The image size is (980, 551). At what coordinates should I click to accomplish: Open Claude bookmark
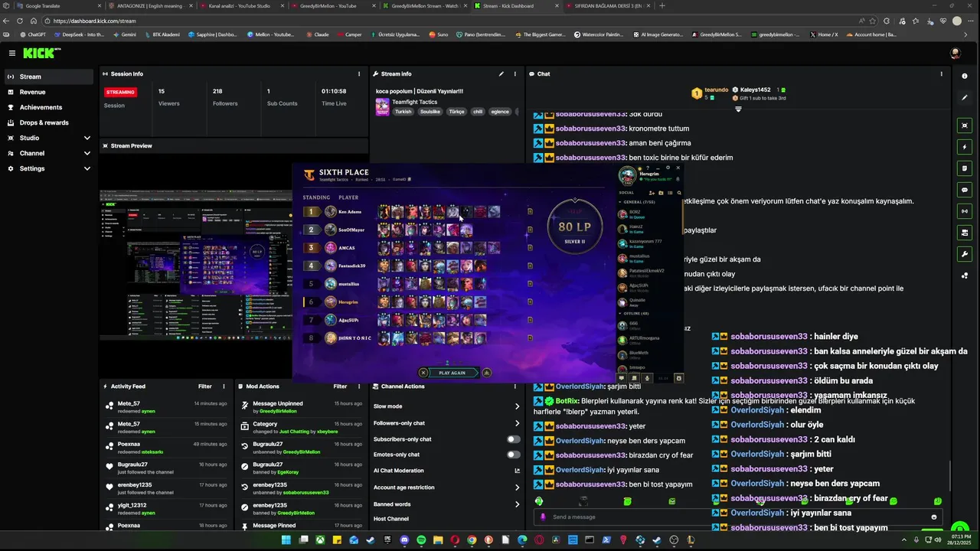click(317, 34)
